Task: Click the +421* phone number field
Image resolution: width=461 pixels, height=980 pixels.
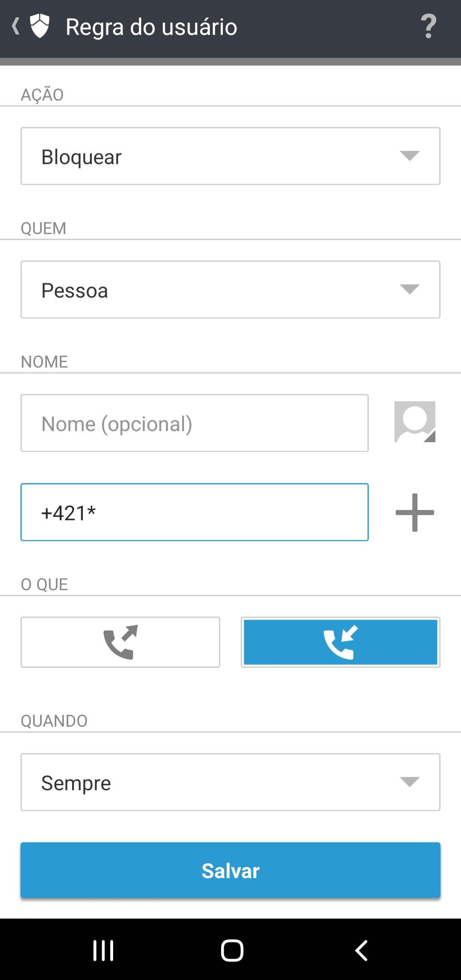Action: point(195,512)
